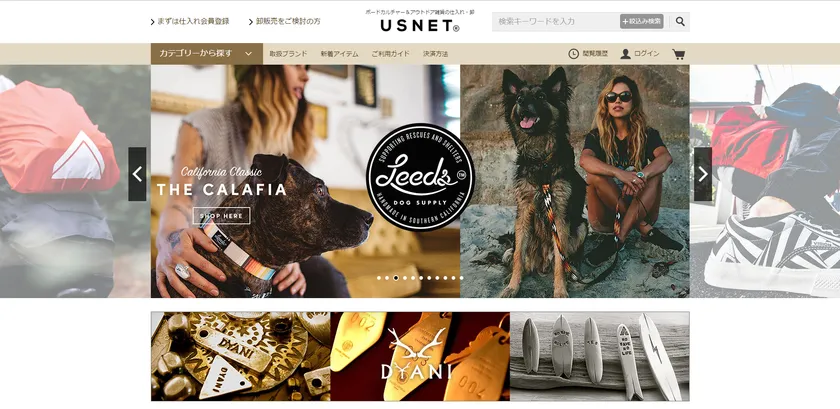Click the magnifying glass search icon
The width and height of the screenshot is (840, 409).
[x=680, y=21]
